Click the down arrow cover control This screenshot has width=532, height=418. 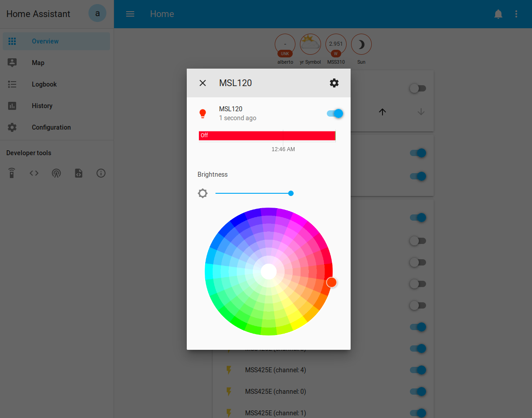tap(421, 112)
